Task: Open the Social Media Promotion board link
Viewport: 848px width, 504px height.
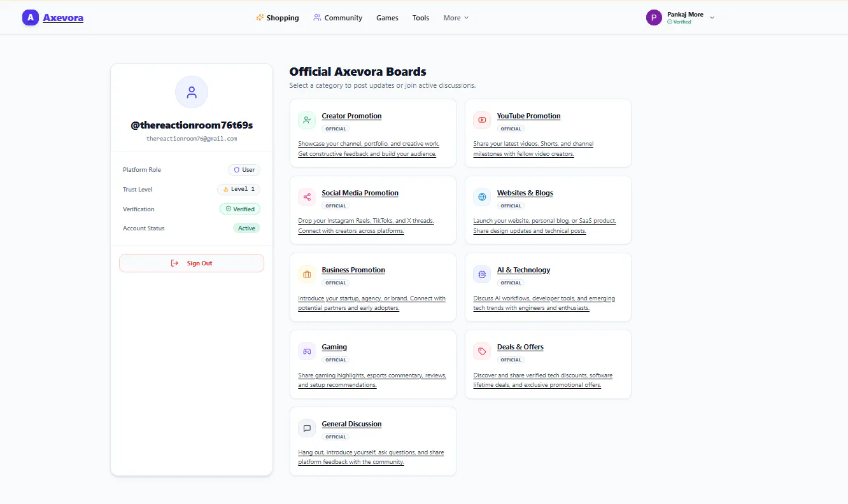Action: 360,193
